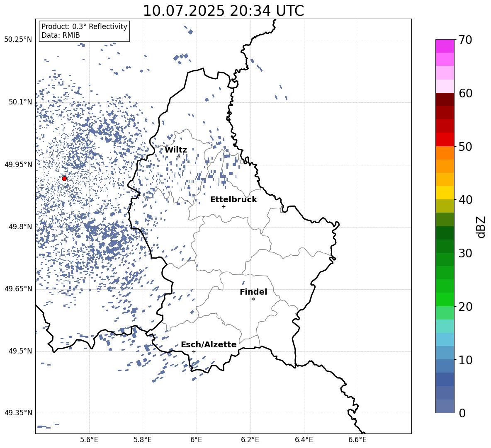
Task: Click the Wiltz station cross marker
Action: pyautogui.click(x=178, y=156)
